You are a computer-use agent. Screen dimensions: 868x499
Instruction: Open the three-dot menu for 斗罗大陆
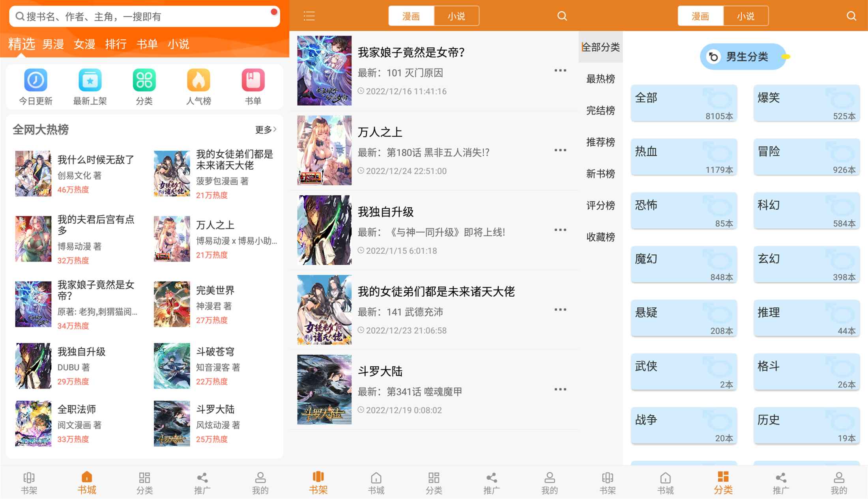click(560, 389)
